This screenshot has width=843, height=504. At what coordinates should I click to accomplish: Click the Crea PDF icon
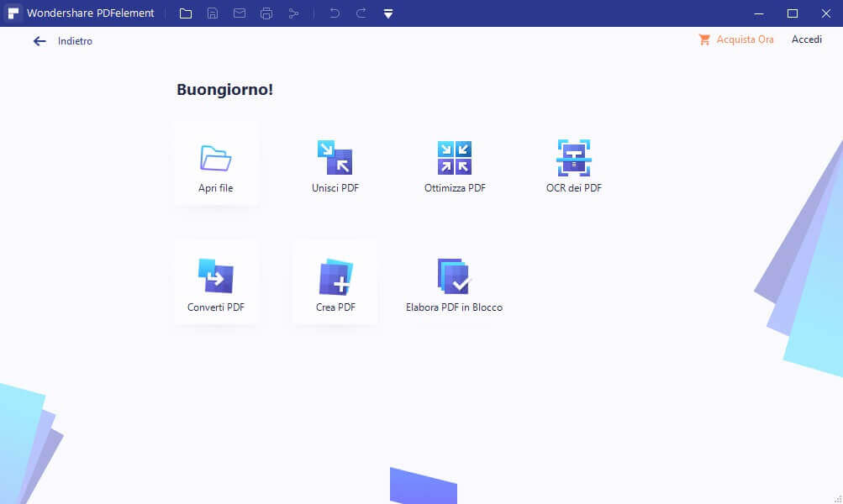click(335, 277)
